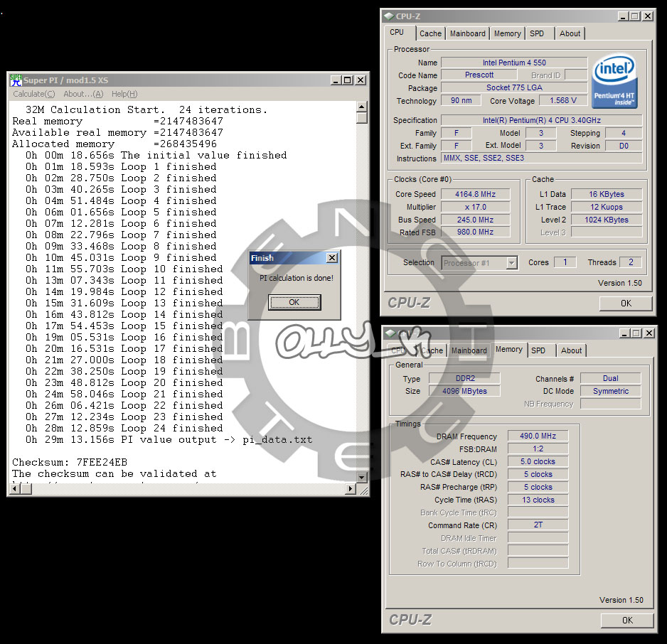Minimize the bottom CPU-Z window
The height and width of the screenshot is (644, 667).
(x=624, y=333)
